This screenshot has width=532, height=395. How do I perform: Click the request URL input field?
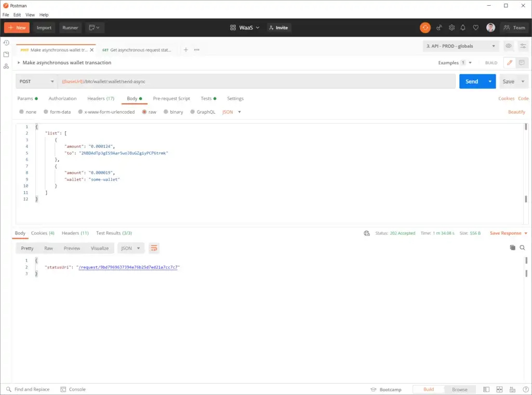click(257, 81)
